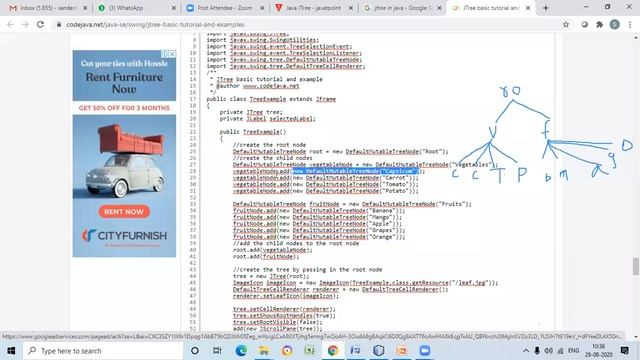Click the green taskbar app icon left of Chrome
Viewport: 640px width, 360px height.
tap(310, 351)
